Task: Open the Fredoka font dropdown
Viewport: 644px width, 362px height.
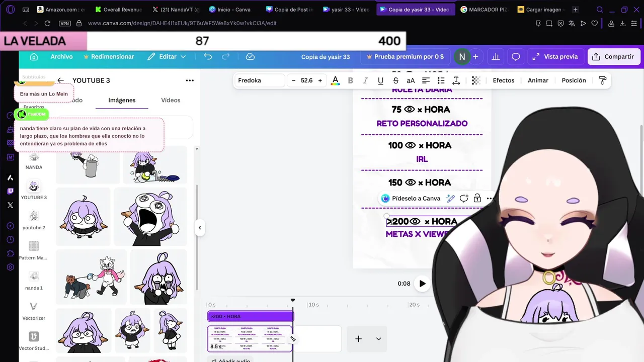Action: 259,80
